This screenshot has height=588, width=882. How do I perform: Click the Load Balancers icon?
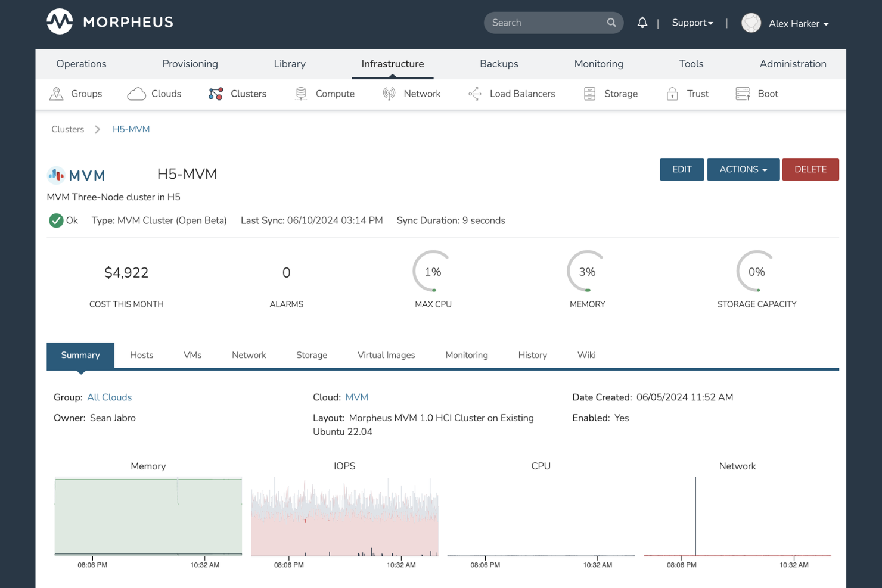pyautogui.click(x=475, y=94)
